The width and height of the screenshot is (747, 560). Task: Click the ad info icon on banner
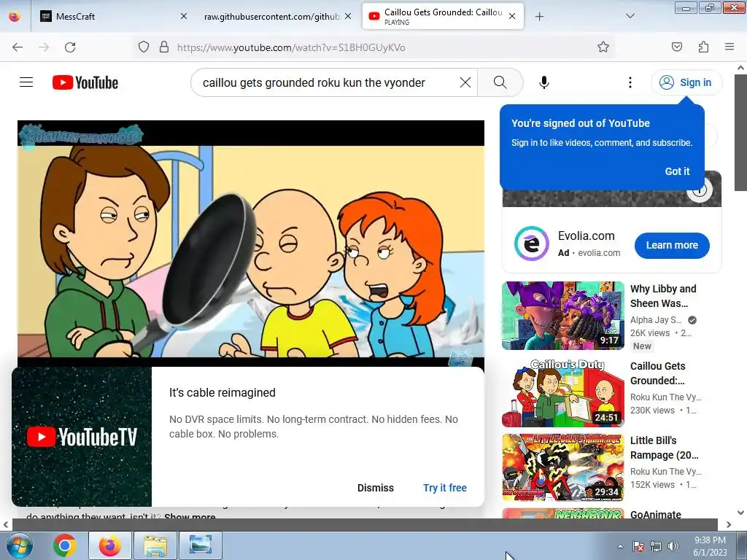(700, 190)
